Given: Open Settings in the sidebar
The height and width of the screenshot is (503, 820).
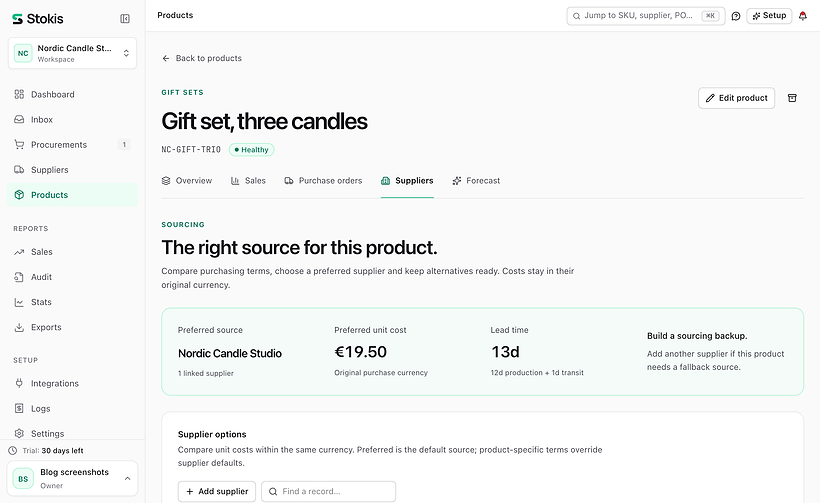Looking at the screenshot, I should click(x=72, y=433).
